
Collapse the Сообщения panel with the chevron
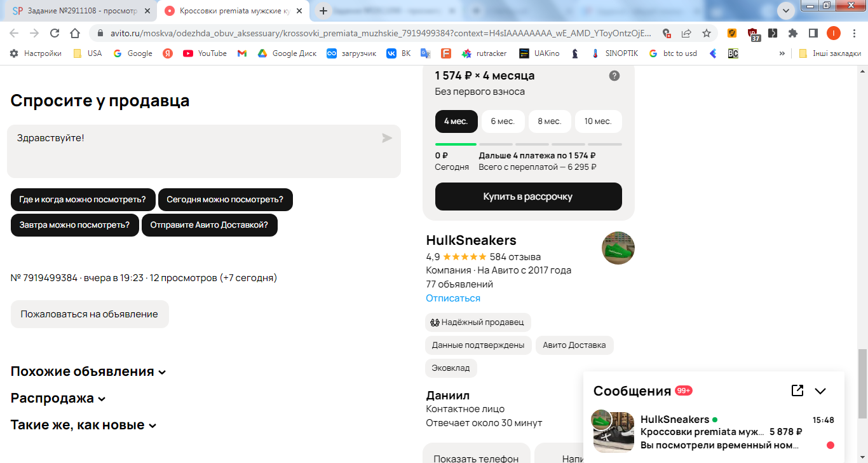click(820, 391)
